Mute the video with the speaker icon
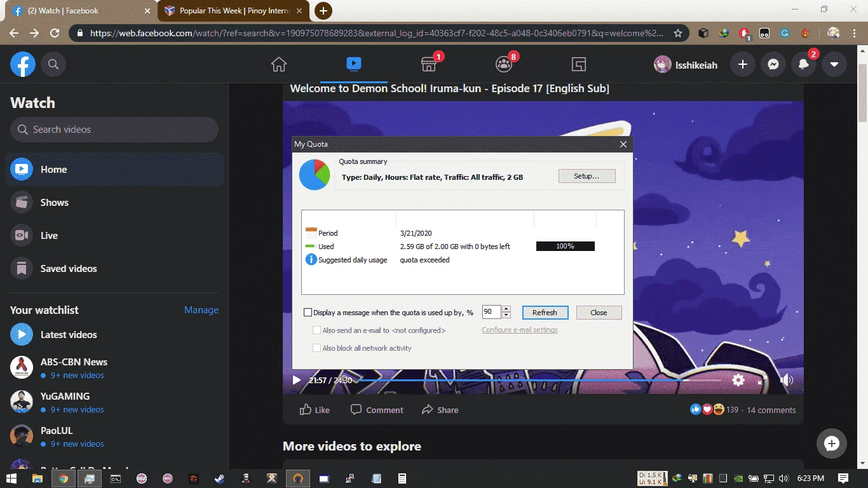 787,380
